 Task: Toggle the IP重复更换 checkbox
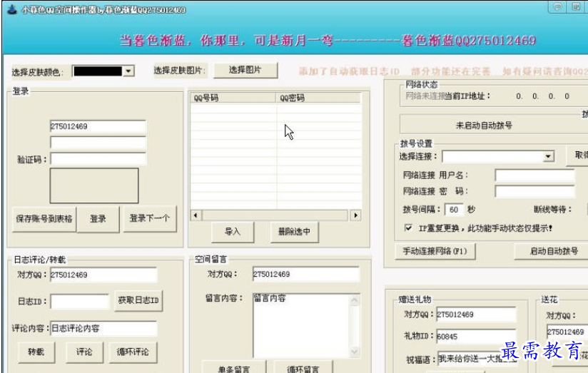click(408, 228)
